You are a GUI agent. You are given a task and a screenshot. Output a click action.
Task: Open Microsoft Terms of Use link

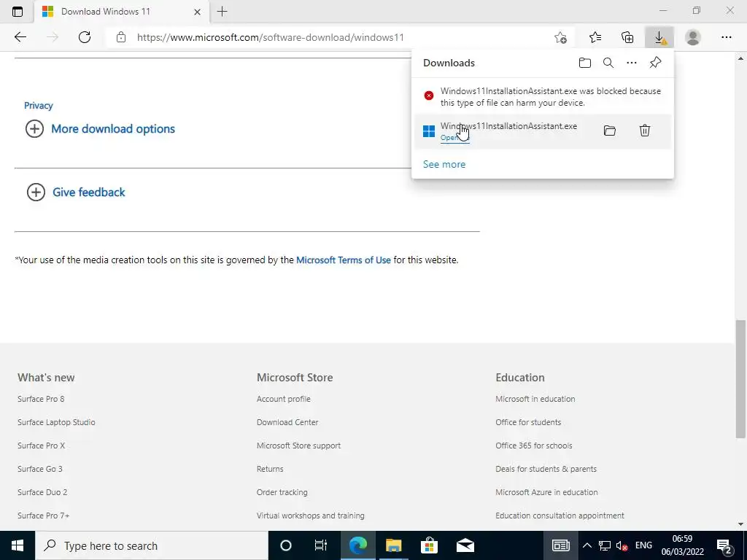click(344, 260)
